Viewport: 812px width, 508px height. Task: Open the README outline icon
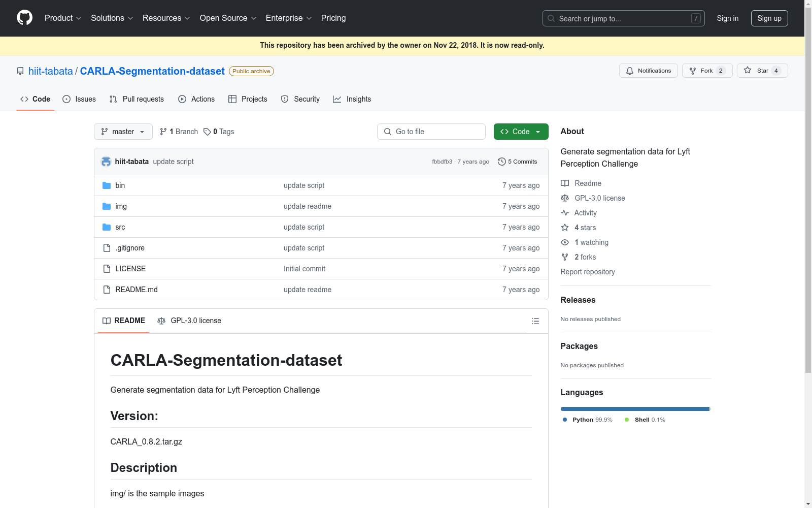click(535, 321)
